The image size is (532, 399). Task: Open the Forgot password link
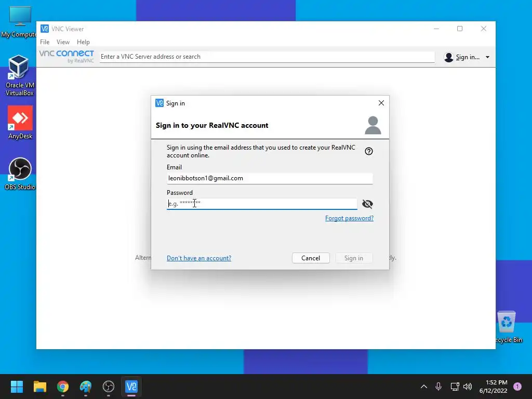[x=349, y=218]
